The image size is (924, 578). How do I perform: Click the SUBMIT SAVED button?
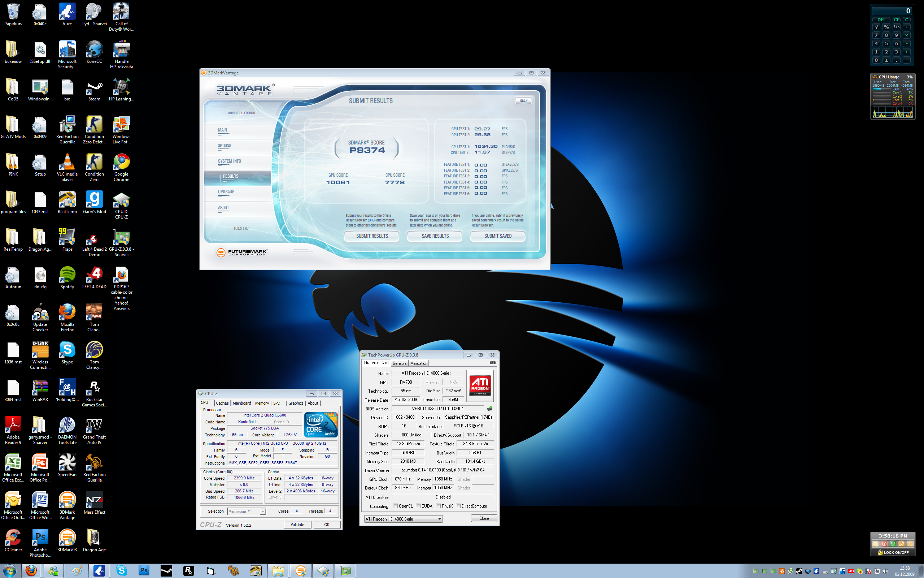[497, 236]
